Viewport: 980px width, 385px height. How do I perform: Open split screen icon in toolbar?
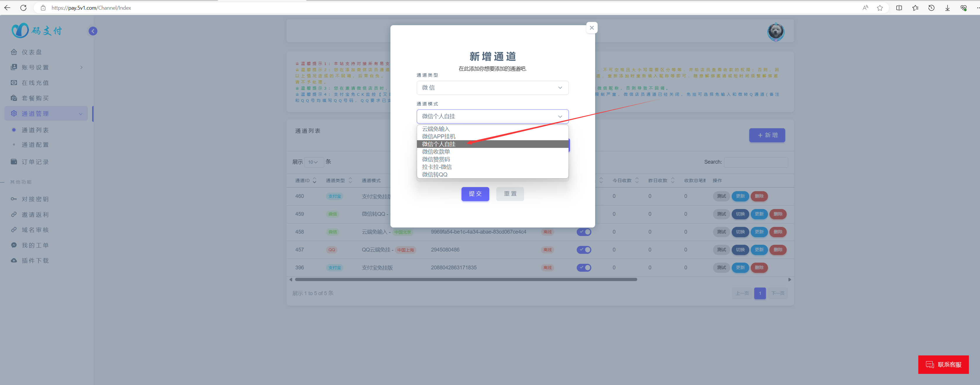pos(899,8)
